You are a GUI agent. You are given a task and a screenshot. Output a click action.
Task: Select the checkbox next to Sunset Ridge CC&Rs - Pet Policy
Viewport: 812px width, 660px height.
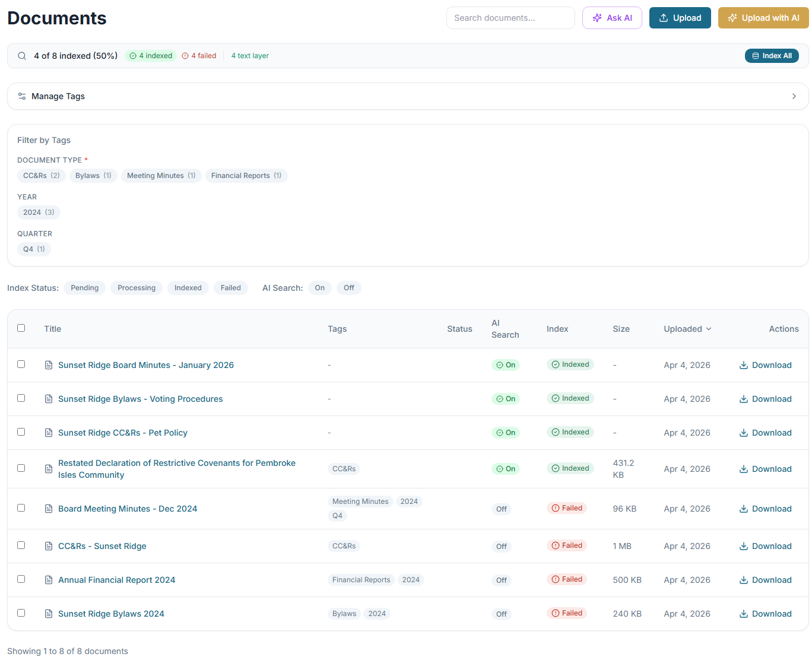tap(21, 432)
